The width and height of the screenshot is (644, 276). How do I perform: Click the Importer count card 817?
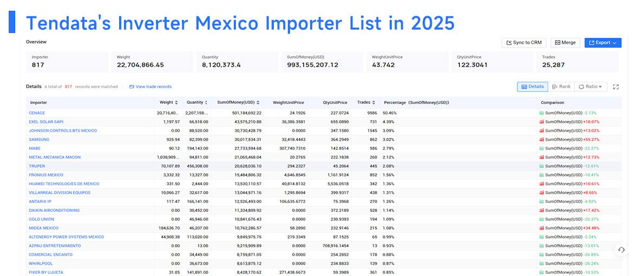point(67,62)
